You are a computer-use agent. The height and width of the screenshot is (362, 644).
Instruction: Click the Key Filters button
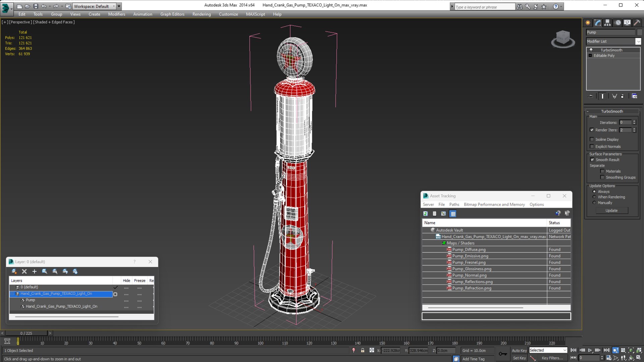click(x=552, y=358)
